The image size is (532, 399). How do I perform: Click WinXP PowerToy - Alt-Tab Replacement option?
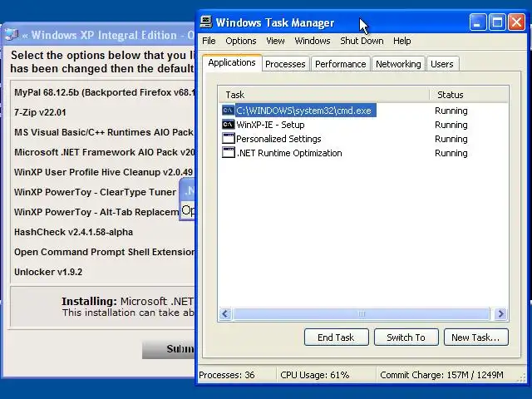(96, 212)
